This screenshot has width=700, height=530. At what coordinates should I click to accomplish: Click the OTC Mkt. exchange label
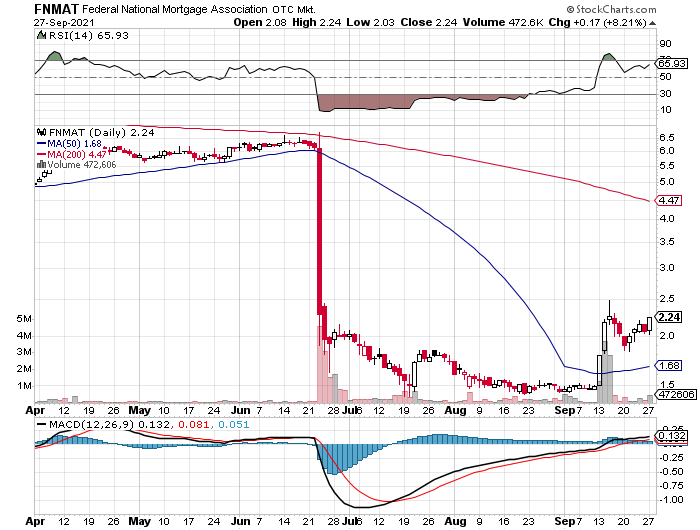(x=294, y=9)
